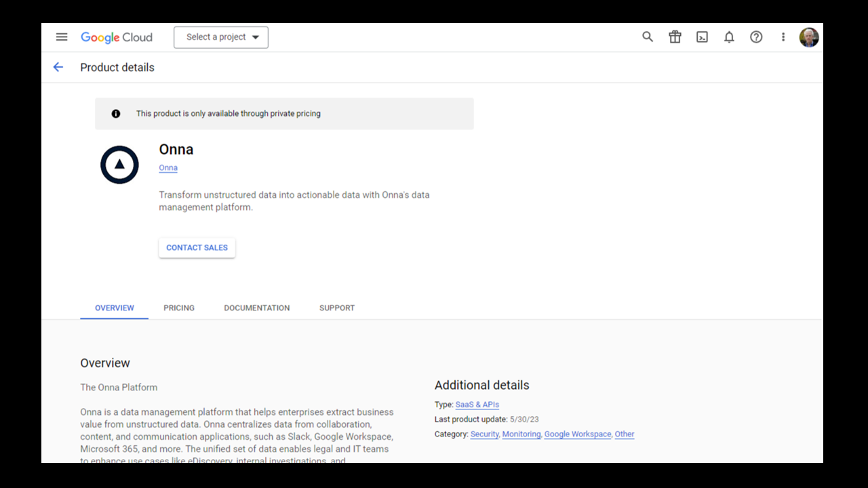This screenshot has width=868, height=488.
Task: Click the private pricing notice text
Action: point(229,114)
